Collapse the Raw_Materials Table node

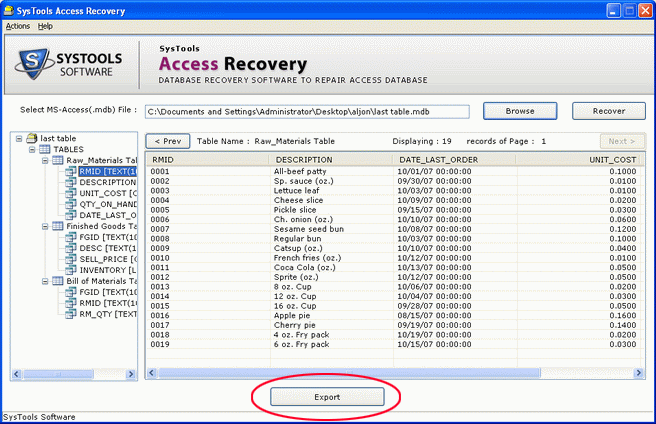pyautogui.click(x=45, y=160)
